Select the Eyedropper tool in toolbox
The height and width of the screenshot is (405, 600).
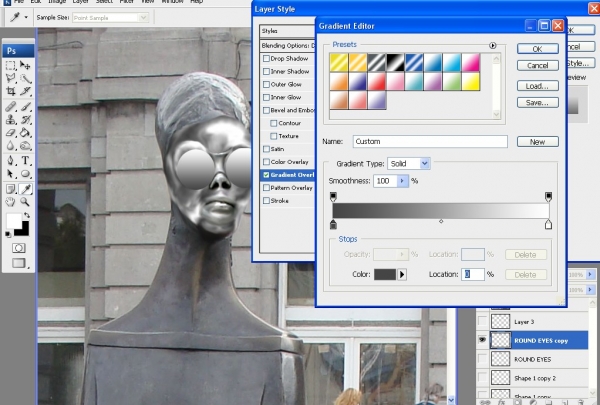pyautogui.click(x=25, y=189)
